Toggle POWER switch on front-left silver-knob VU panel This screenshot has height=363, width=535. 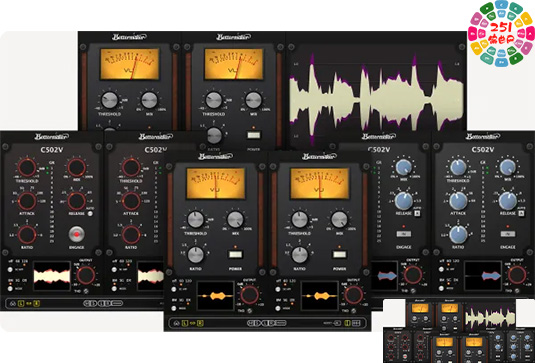click(235, 255)
